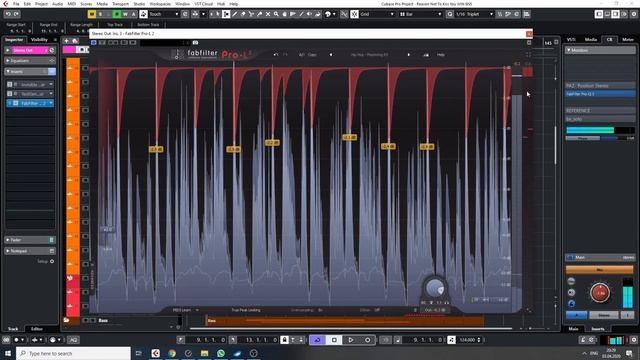Adjust the Pro-L 2 output level knob
The width and height of the screenshot is (640, 360).
[x=435, y=288]
